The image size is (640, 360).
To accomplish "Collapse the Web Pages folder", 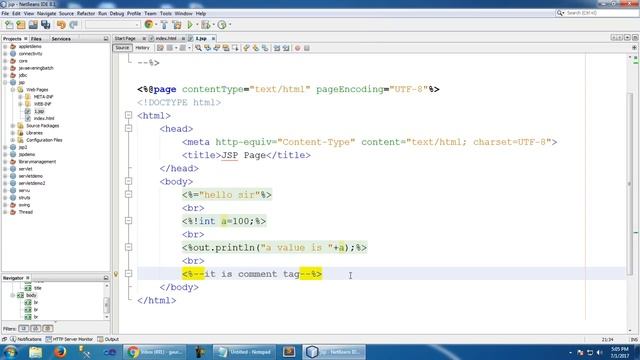I will click(x=13, y=90).
